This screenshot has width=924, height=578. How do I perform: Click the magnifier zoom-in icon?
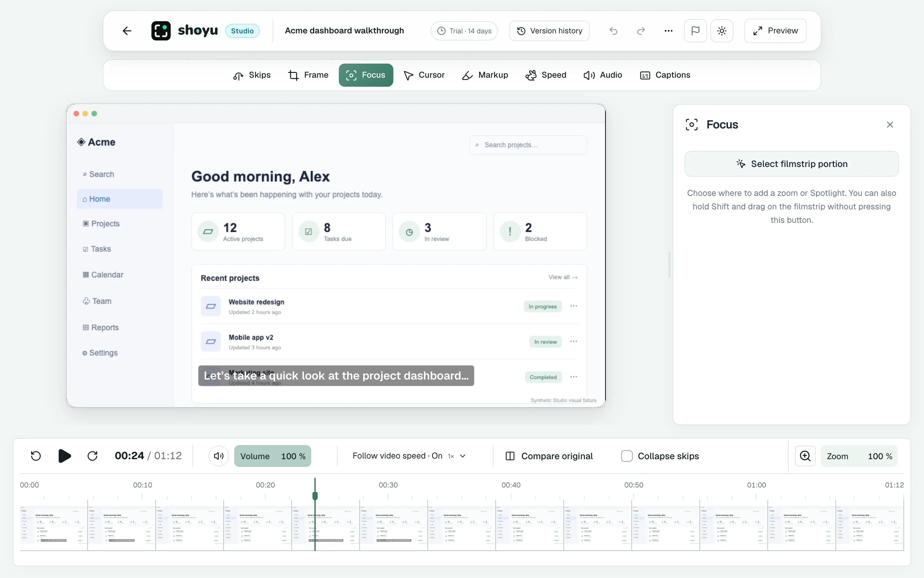point(805,456)
